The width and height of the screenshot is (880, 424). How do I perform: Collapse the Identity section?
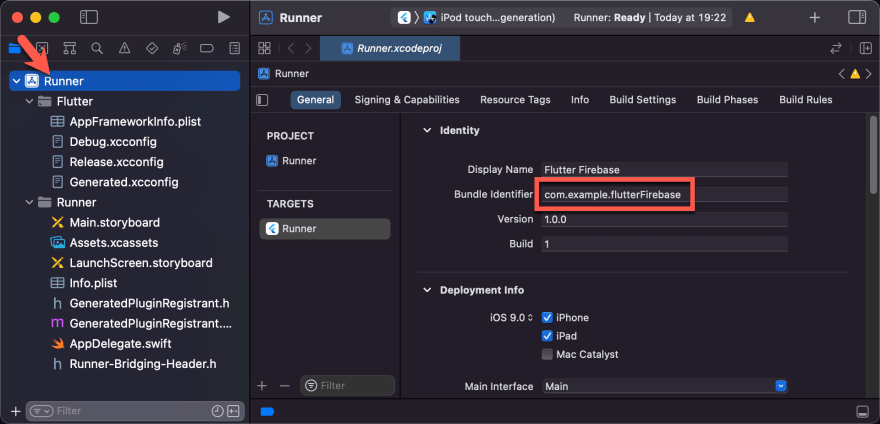click(428, 130)
